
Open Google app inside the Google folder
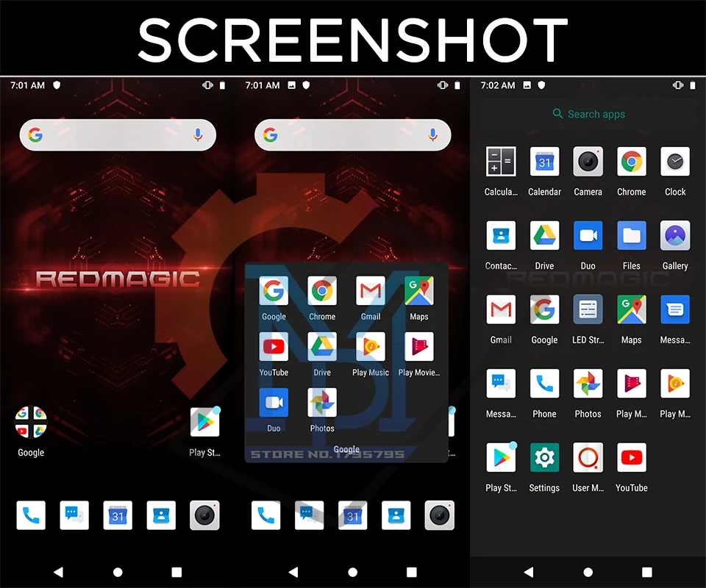(x=274, y=290)
